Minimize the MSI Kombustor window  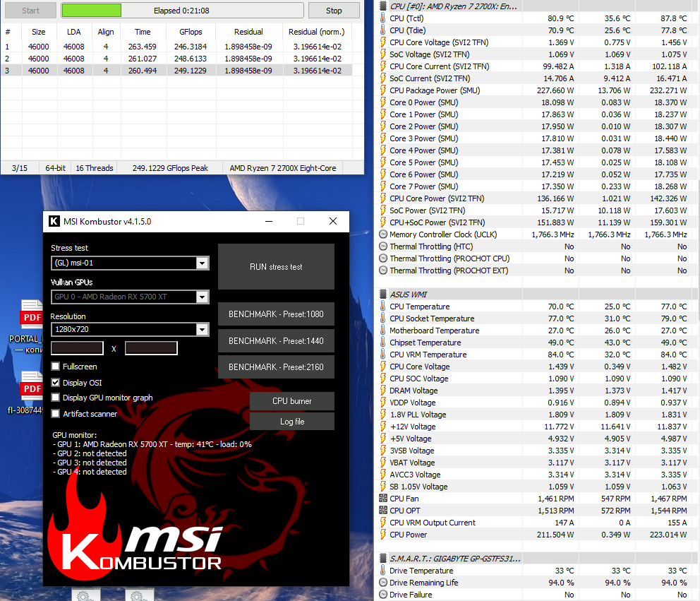(x=269, y=221)
